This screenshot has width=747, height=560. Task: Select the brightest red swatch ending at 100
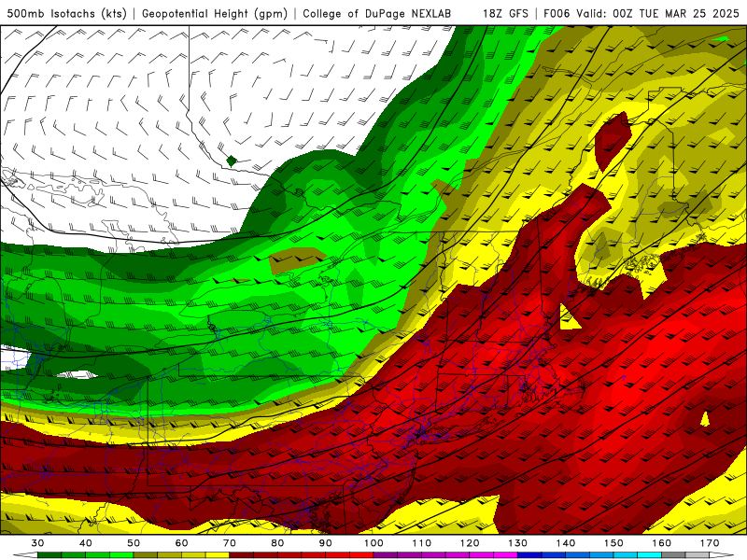tap(361, 555)
